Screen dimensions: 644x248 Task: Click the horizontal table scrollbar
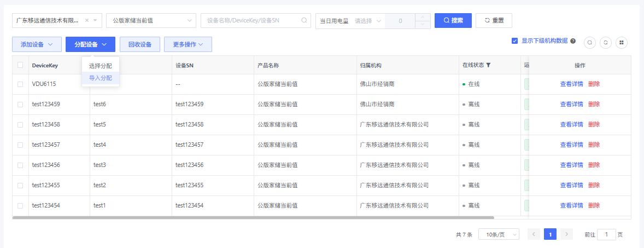tap(251, 217)
